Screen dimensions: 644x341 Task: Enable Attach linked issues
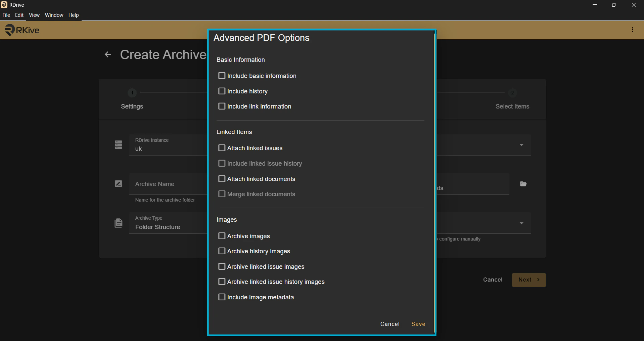[x=222, y=148]
